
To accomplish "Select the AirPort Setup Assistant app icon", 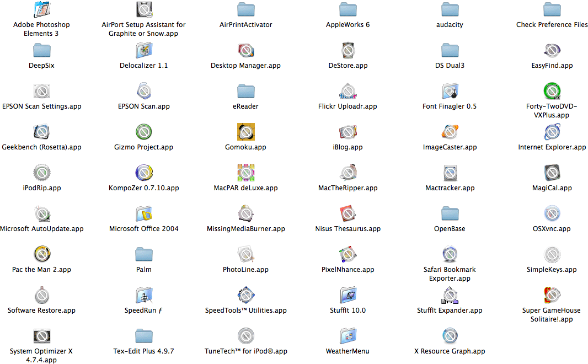I will [x=144, y=9].
